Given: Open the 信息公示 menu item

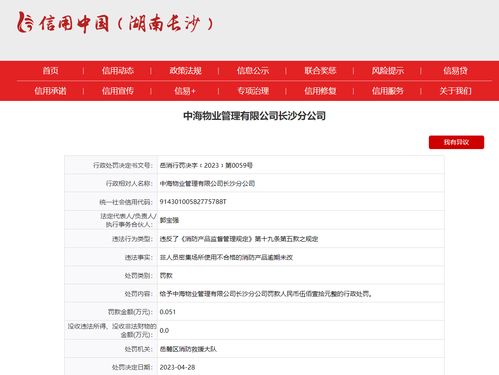Looking at the screenshot, I should coord(253,71).
